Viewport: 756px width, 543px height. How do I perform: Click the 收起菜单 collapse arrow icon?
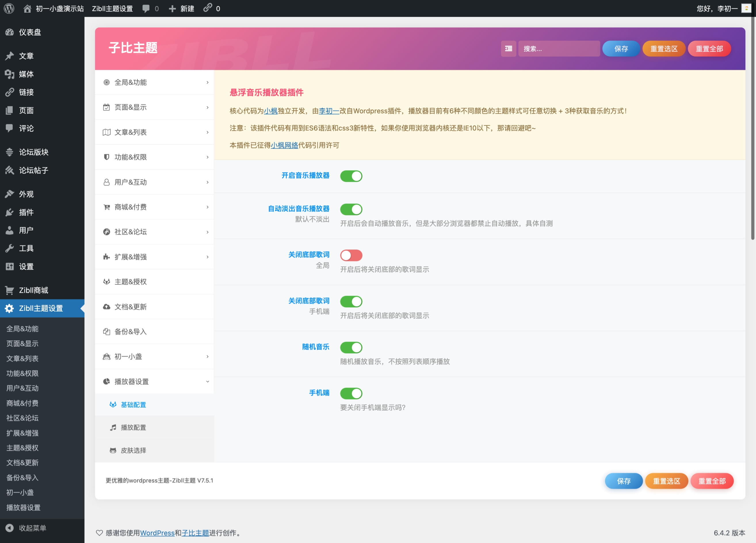tap(9, 528)
